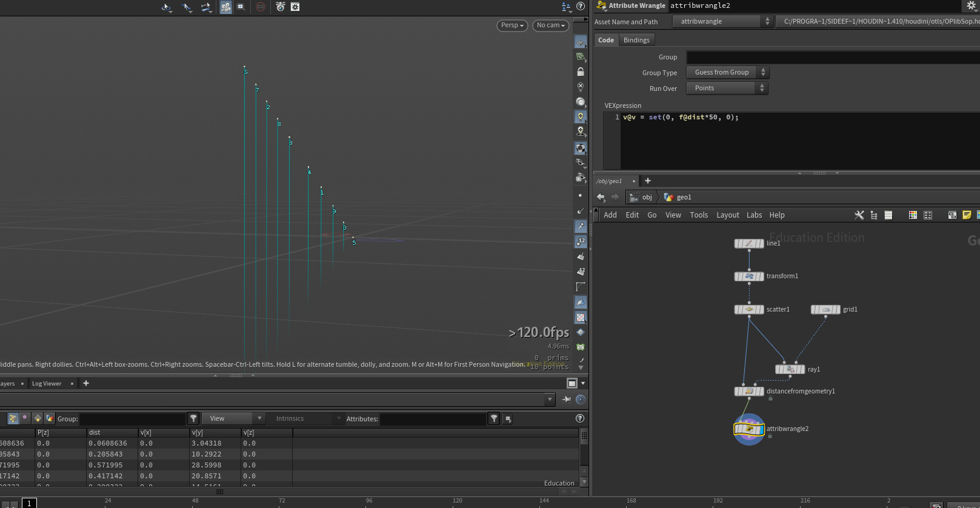This screenshot has width=980, height=508.
Task: Sort by dist column header
Action: 112,433
